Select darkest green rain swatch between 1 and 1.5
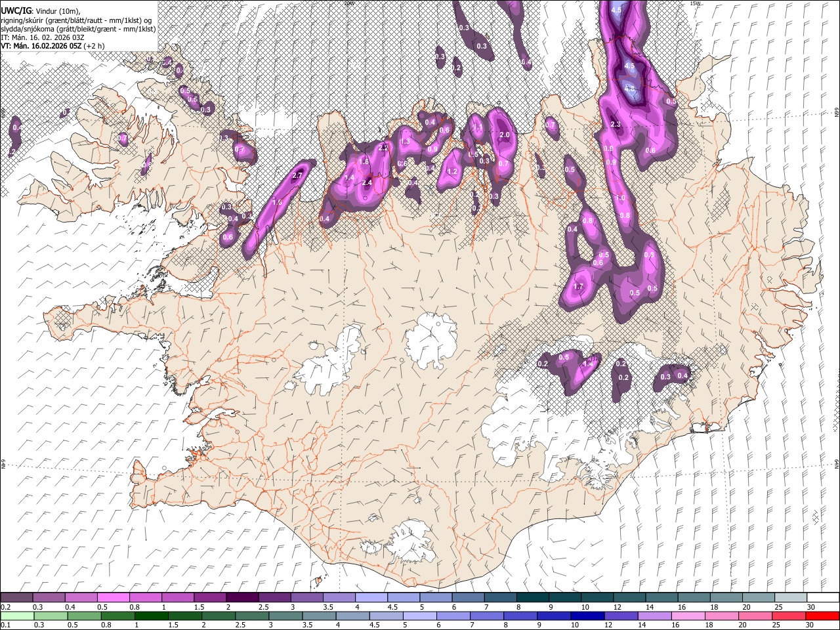Image resolution: width=840 pixels, height=630 pixels. [150, 616]
